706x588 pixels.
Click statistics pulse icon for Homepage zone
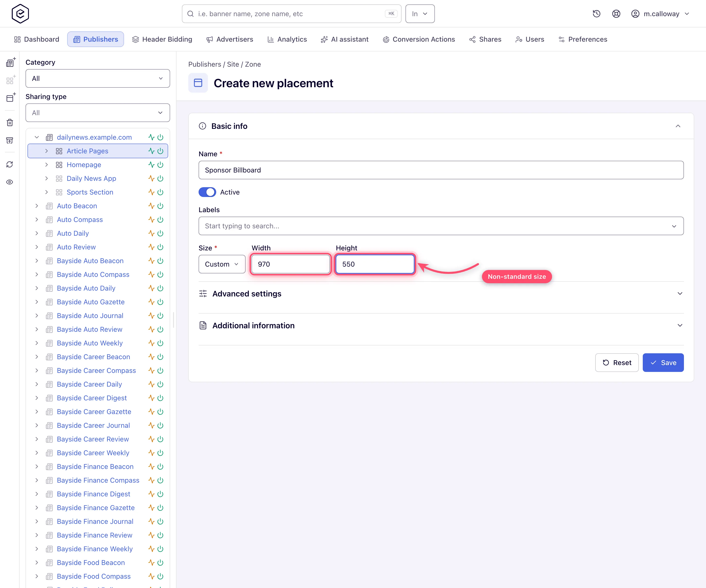tap(151, 165)
